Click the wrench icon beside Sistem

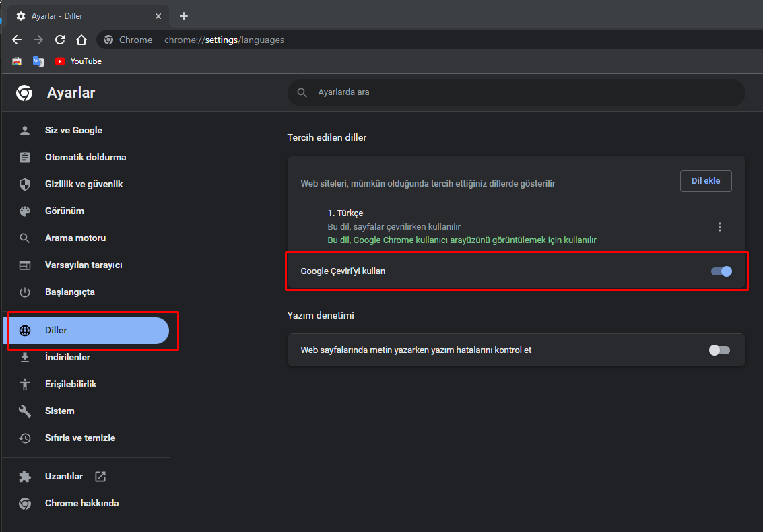pos(25,411)
